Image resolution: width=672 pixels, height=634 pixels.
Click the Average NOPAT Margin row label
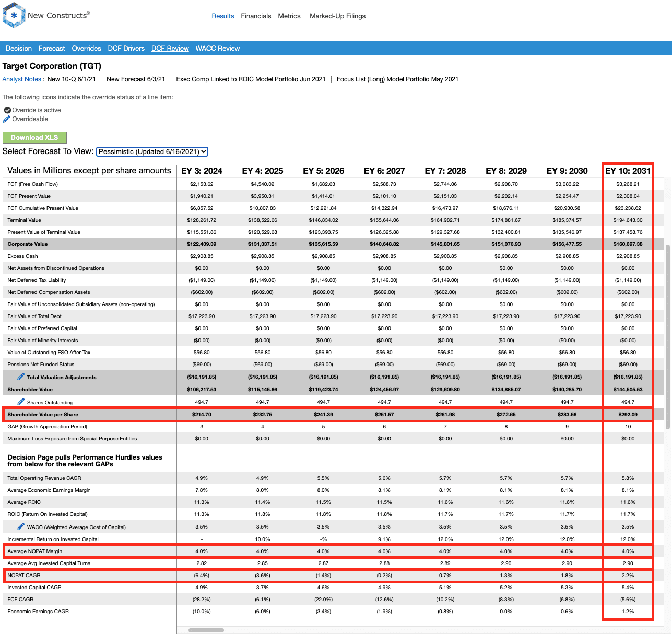pyautogui.click(x=35, y=551)
